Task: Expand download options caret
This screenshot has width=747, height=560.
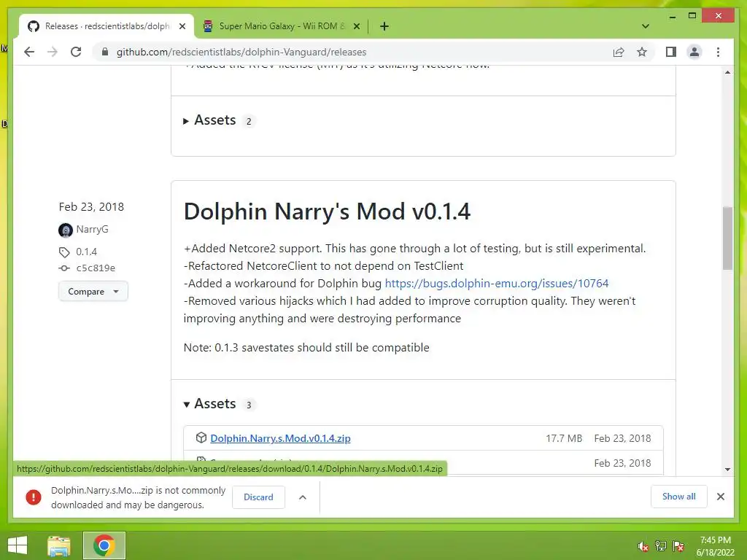Action: pos(303,497)
